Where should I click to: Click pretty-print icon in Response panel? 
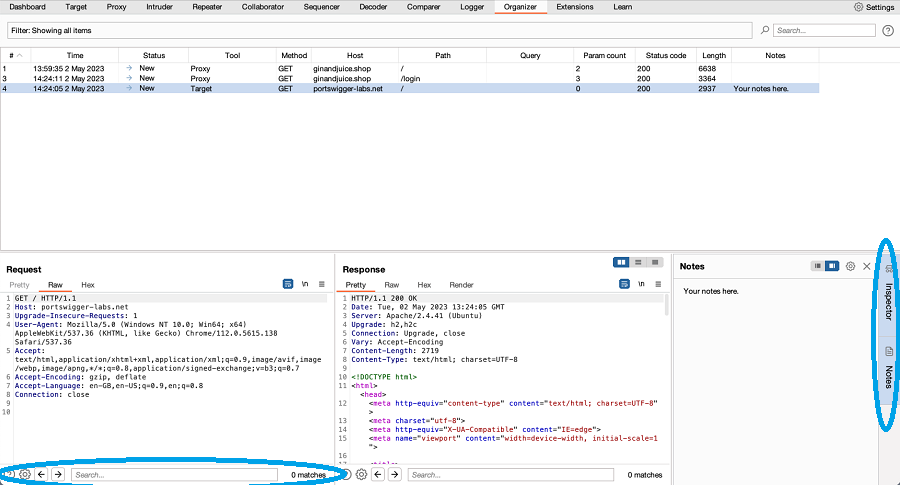coord(624,285)
